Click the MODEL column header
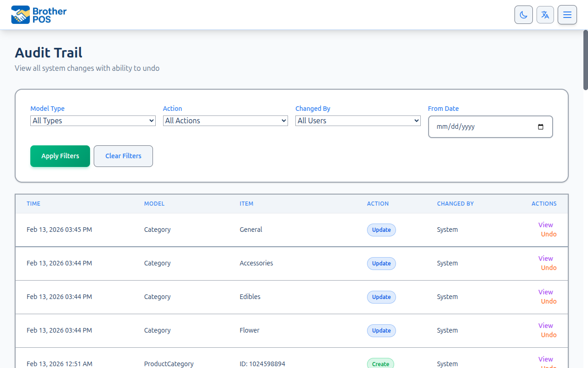588x368 pixels. click(x=154, y=203)
